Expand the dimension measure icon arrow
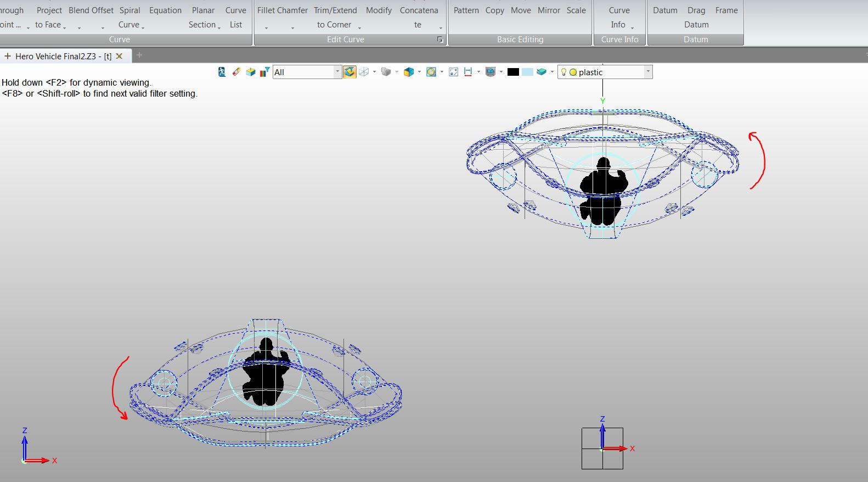 478,72
